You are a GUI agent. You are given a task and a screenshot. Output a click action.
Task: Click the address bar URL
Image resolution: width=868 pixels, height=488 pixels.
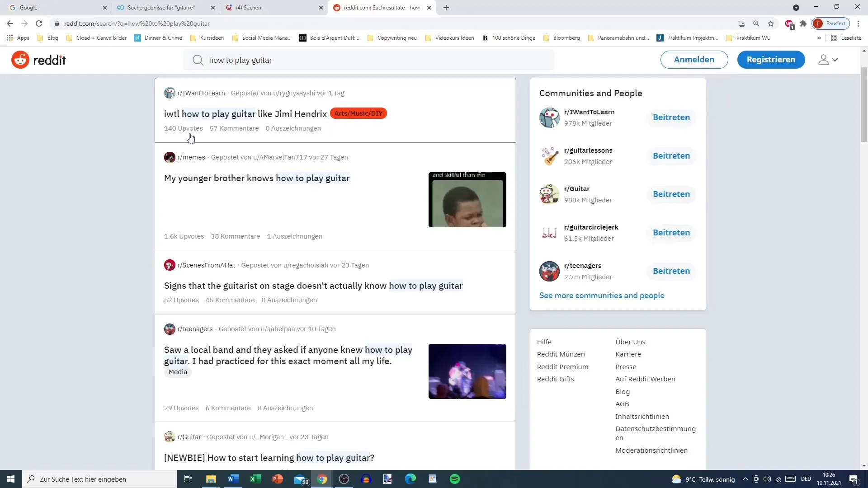coord(137,23)
